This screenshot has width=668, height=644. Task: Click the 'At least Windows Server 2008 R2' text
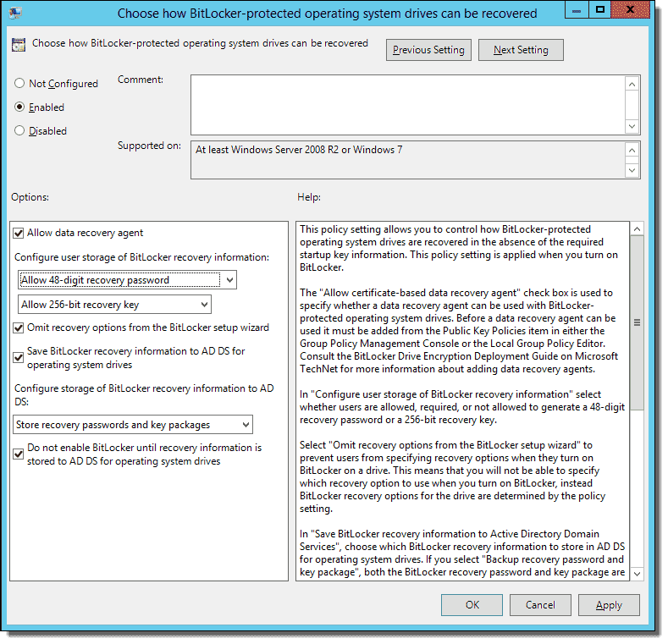[x=299, y=151]
